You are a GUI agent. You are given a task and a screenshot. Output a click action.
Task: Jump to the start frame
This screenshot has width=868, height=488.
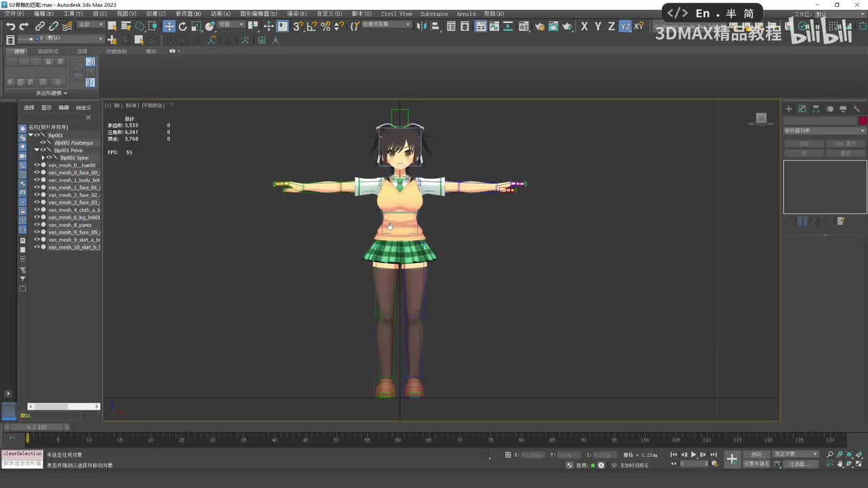(673, 455)
